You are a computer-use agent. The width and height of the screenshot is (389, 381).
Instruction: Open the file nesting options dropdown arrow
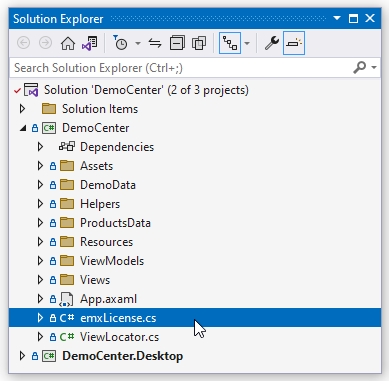point(247,43)
